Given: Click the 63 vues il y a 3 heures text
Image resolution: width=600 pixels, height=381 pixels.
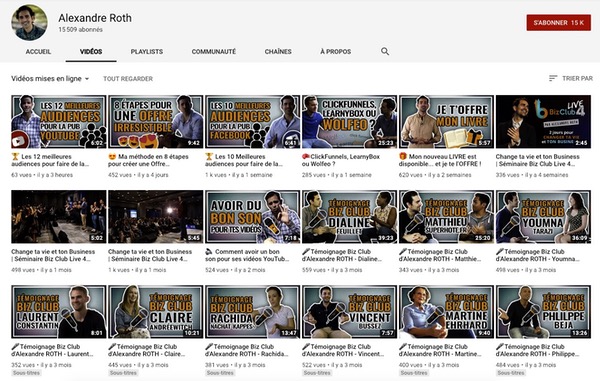Looking at the screenshot, I should coord(42,175).
